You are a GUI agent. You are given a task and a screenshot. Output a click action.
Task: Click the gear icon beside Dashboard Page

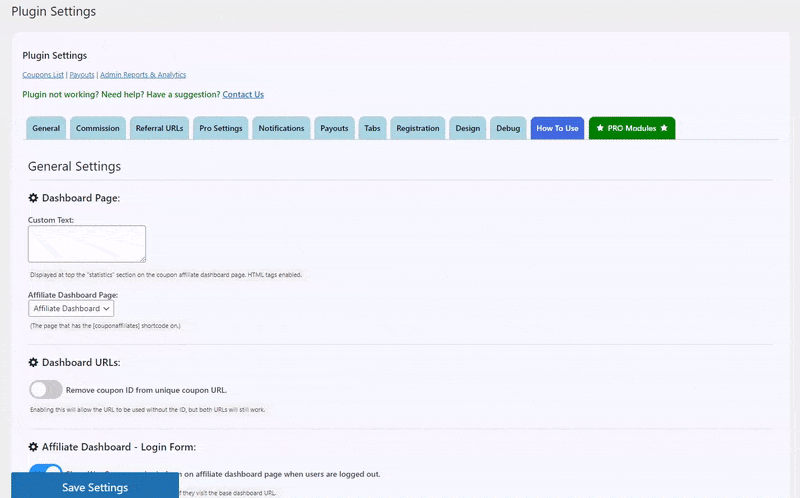[33, 198]
